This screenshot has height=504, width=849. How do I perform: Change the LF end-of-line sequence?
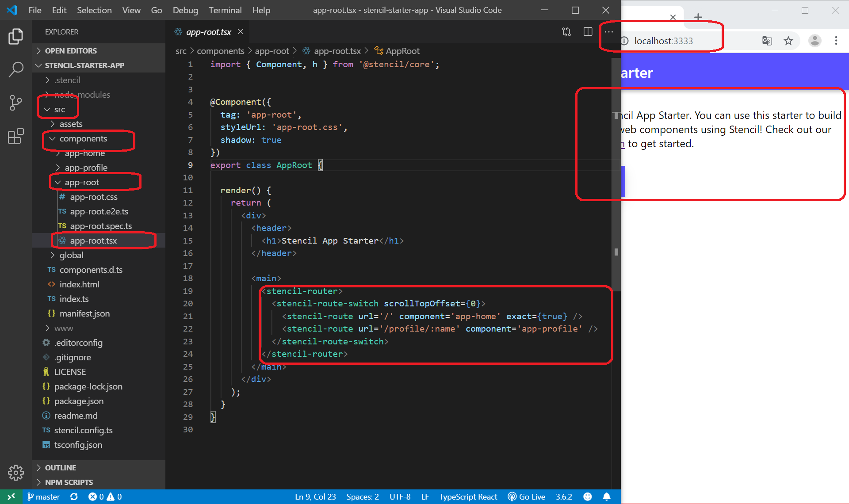(425, 496)
